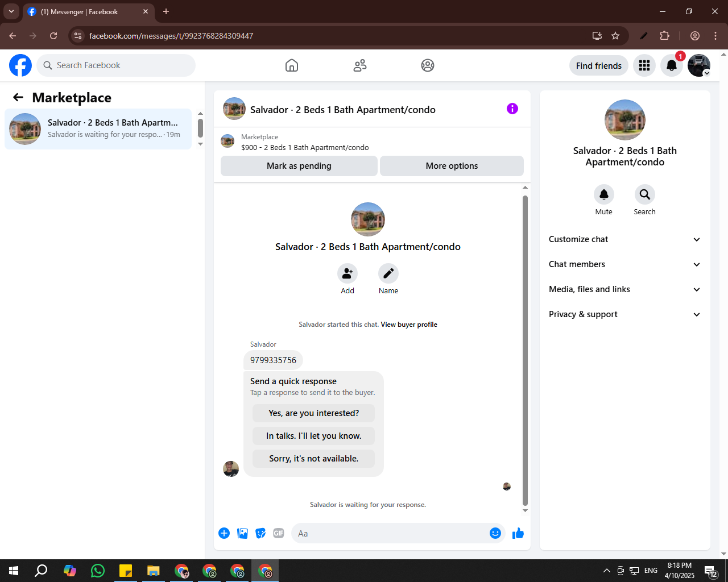Send quick reply In talks. I'll let you know.
This screenshot has height=582, width=728.
tap(314, 436)
